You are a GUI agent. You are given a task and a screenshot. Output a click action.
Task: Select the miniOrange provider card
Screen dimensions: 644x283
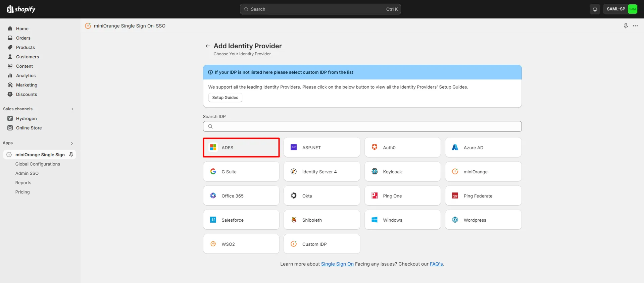[483, 171]
